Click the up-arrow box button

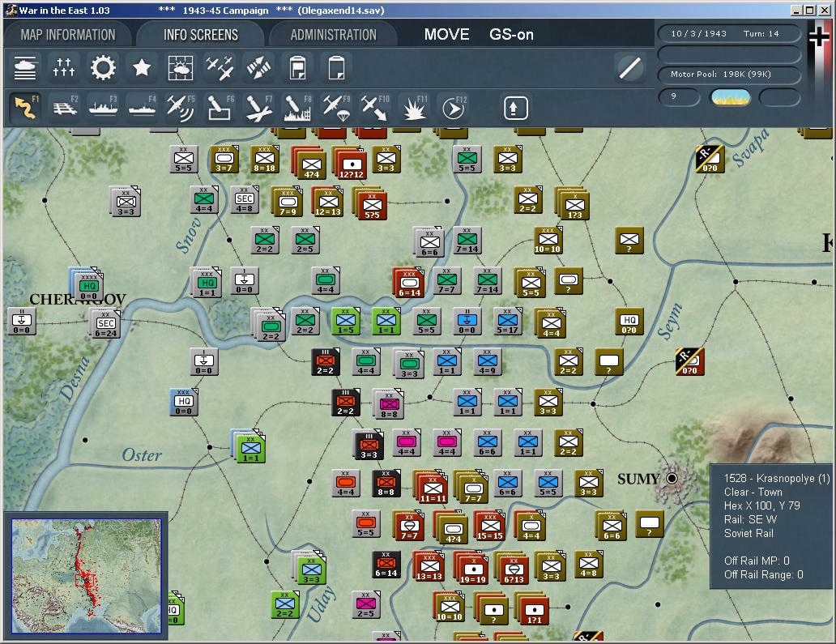coord(515,109)
